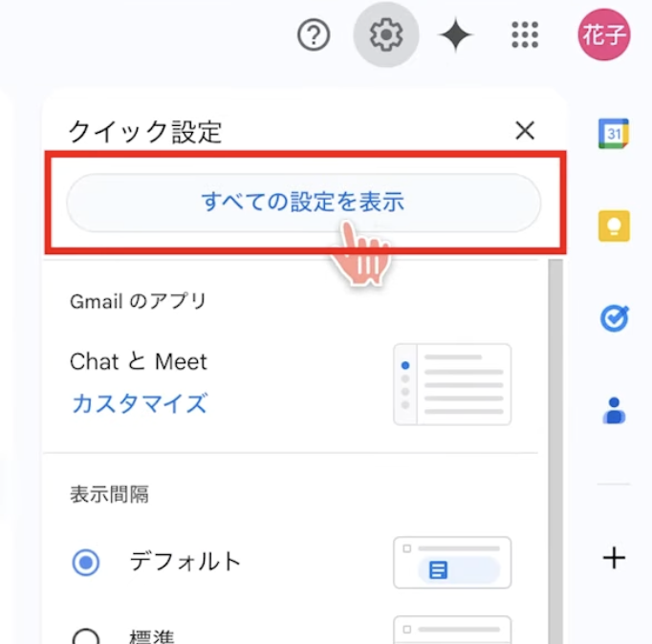652x644 pixels.
Task: Open the 花子 account avatar
Action: [604, 36]
